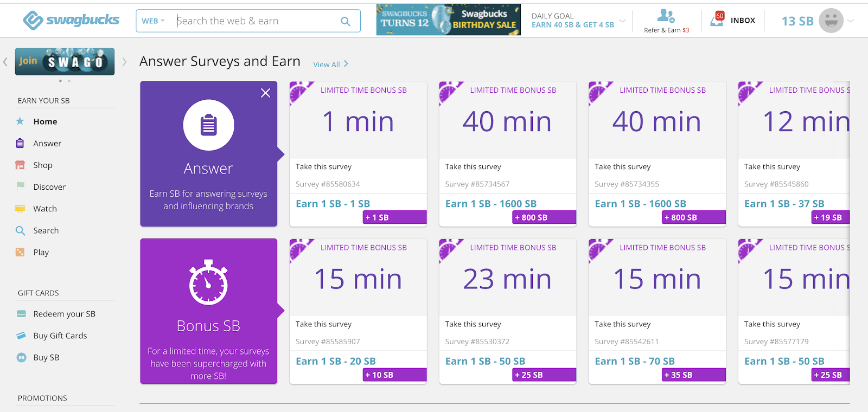Click the Redeem your SB card icon

pyautogui.click(x=21, y=314)
